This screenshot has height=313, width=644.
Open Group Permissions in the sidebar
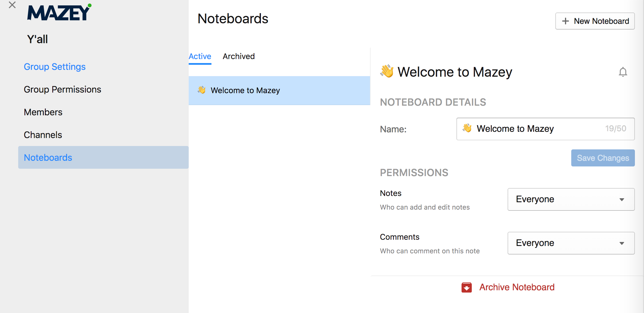click(x=63, y=89)
